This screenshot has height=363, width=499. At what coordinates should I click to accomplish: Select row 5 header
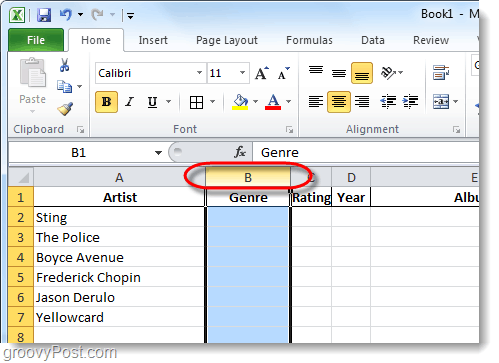tap(21, 277)
